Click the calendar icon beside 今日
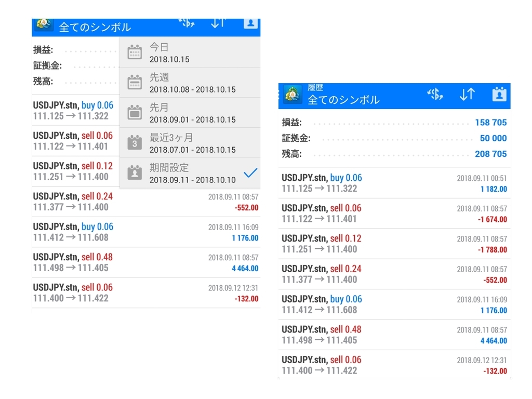532x399 pixels. (135, 52)
